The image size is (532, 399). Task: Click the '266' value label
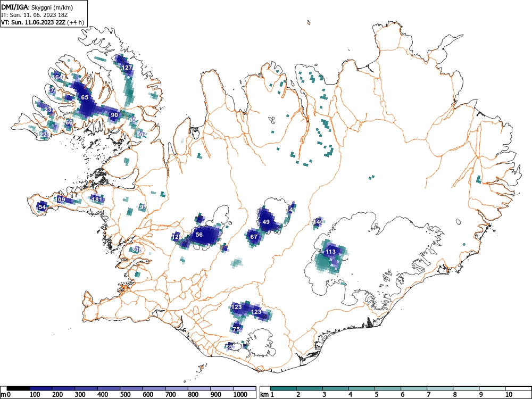click(x=68, y=122)
